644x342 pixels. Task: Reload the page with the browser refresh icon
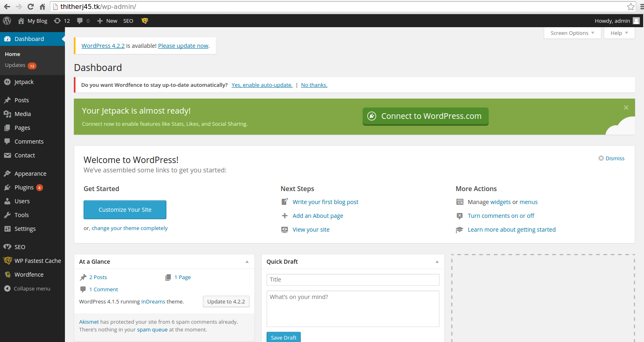coord(30,6)
